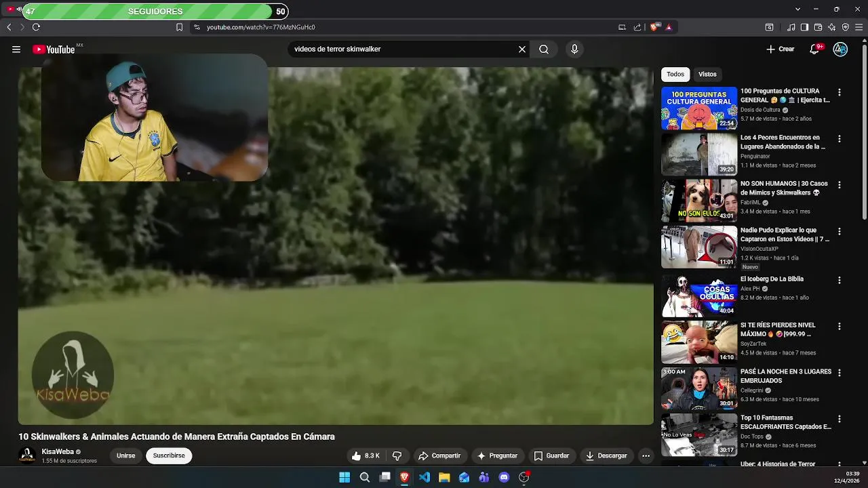Open SI TE RÍES PIERDES video thumbnail

699,342
